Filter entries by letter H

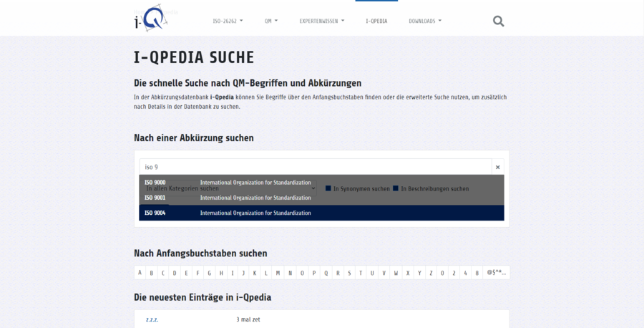[x=221, y=273]
